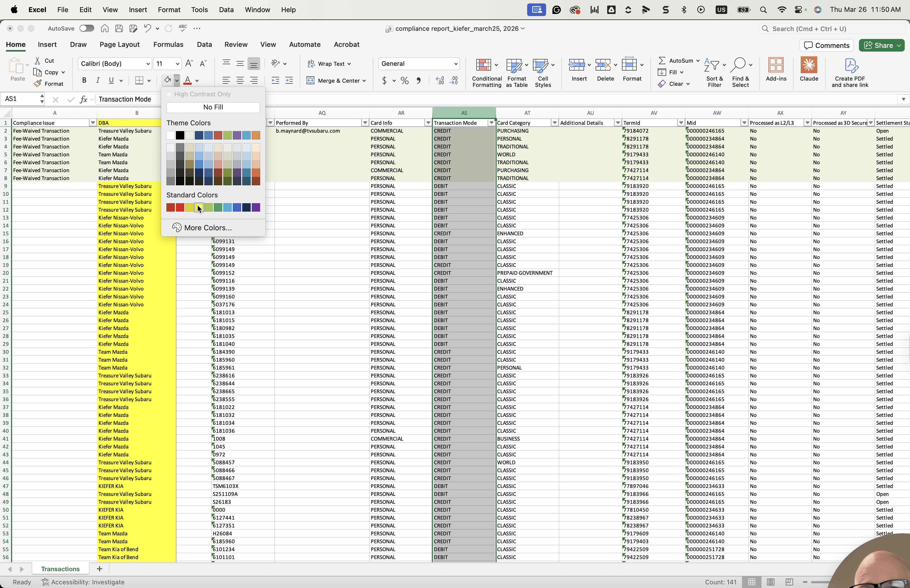The image size is (910, 588).
Task: Click the Increase Font Size icon
Action: point(189,63)
